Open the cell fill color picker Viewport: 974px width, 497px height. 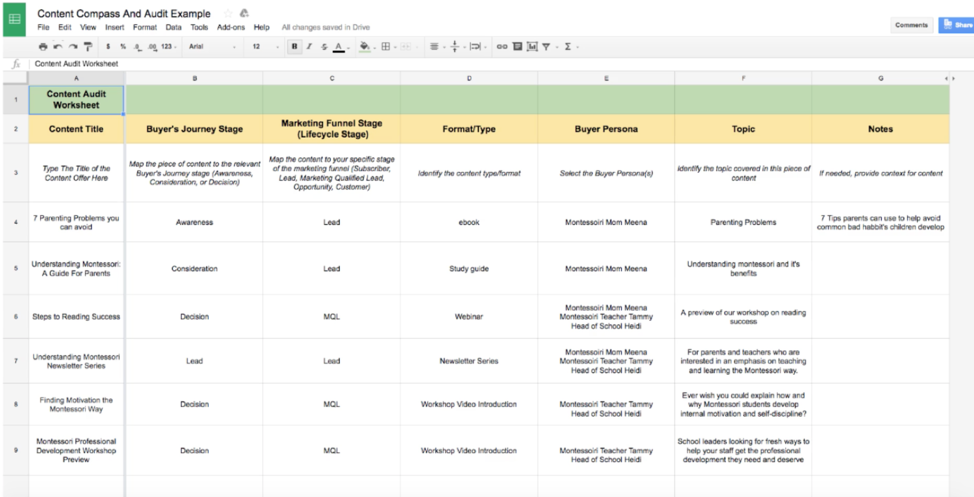[x=364, y=46]
